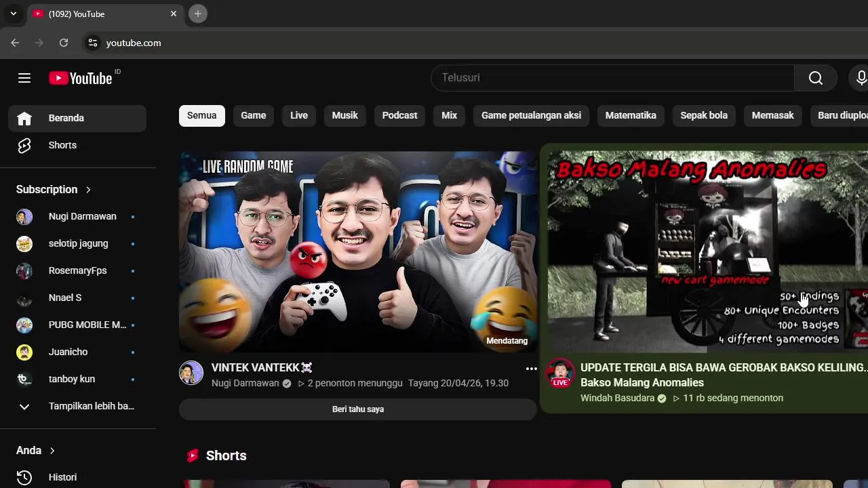Reload the page
868x488 pixels.
pyautogui.click(x=64, y=43)
